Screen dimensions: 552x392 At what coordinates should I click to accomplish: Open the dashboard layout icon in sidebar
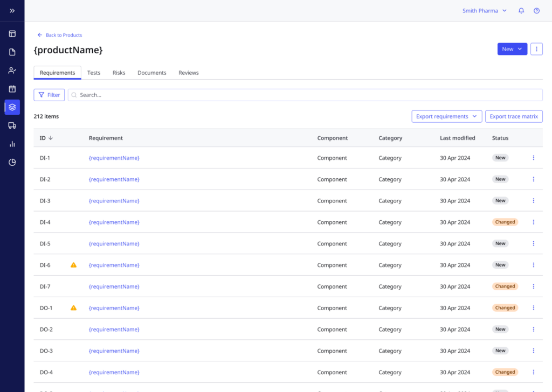12,34
